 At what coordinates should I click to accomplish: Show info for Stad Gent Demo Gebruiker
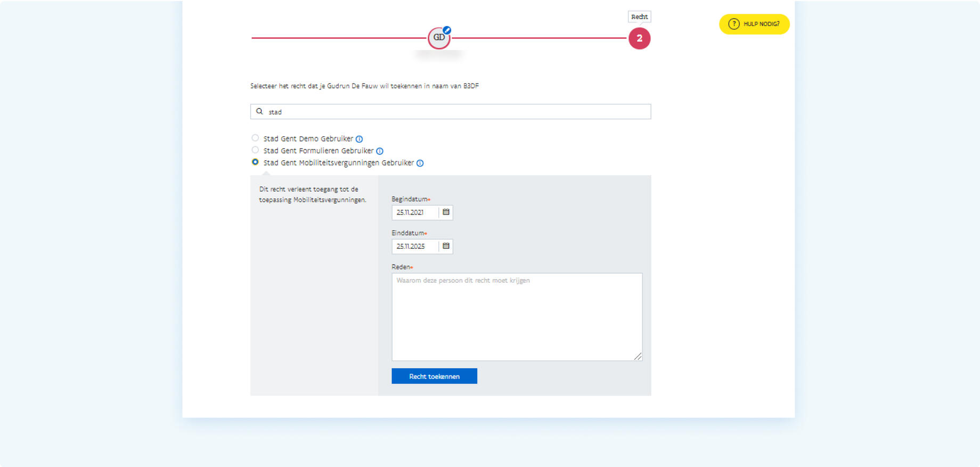359,139
